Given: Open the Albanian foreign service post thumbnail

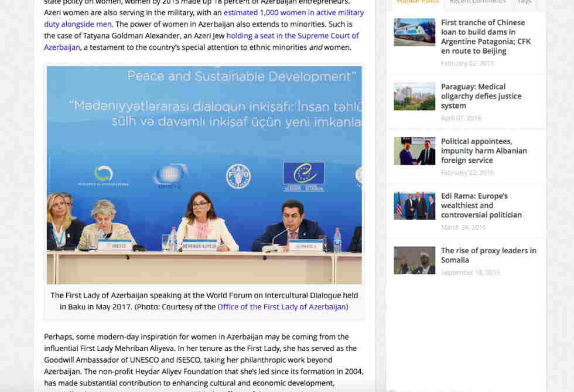Looking at the screenshot, I should [414, 151].
